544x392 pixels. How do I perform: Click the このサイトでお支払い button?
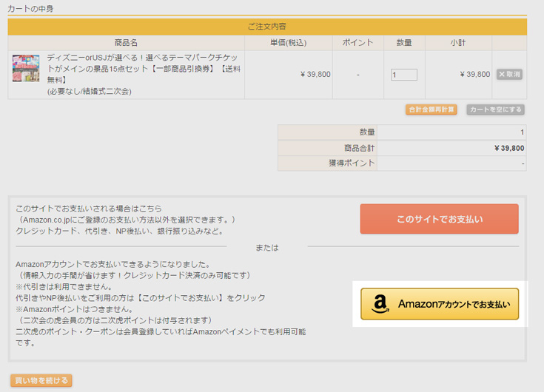[x=439, y=219]
